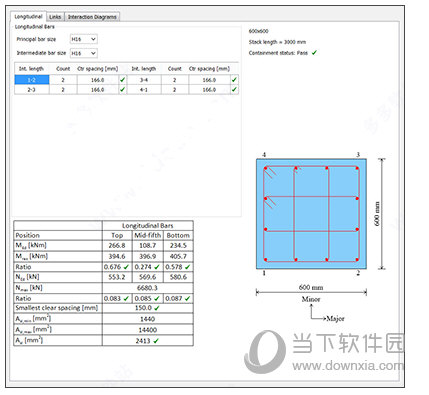Image resolution: width=429 pixels, height=395 pixels.
Task: Click the 1440 minimum steel area value
Action: 147,319
